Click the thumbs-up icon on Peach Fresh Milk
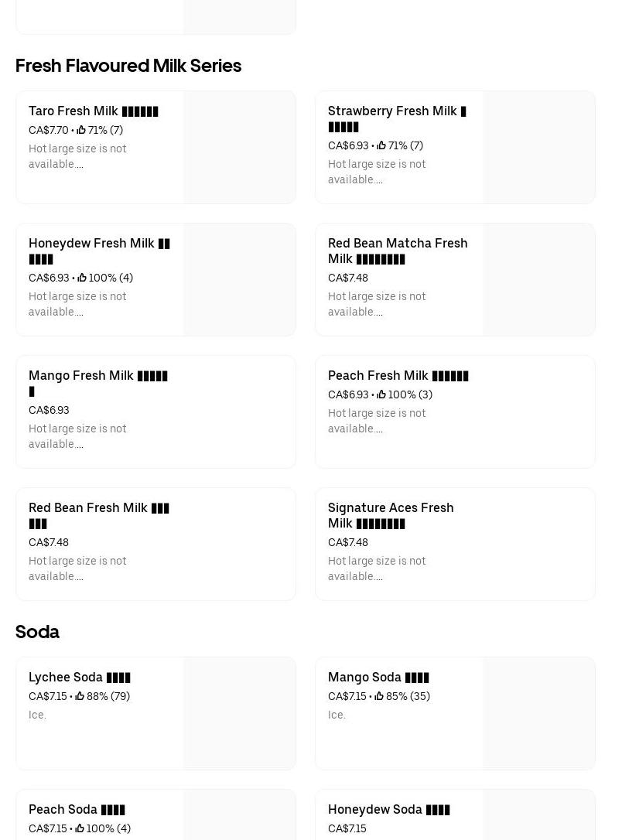 tap(381, 394)
